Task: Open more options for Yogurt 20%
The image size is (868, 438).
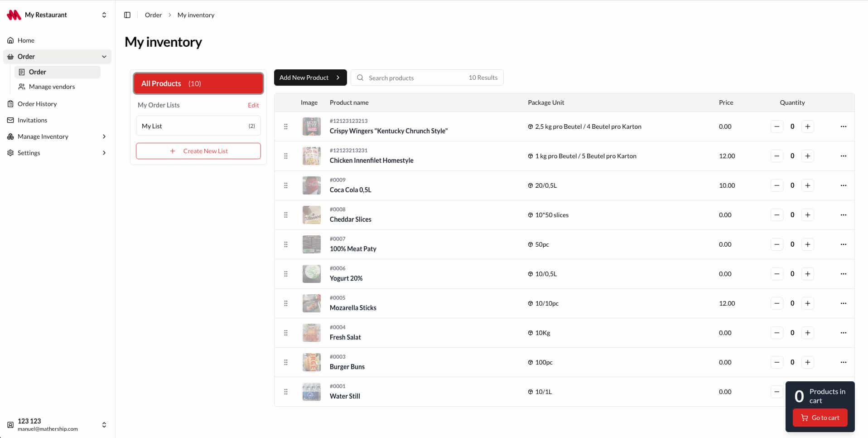Action: [x=844, y=274]
